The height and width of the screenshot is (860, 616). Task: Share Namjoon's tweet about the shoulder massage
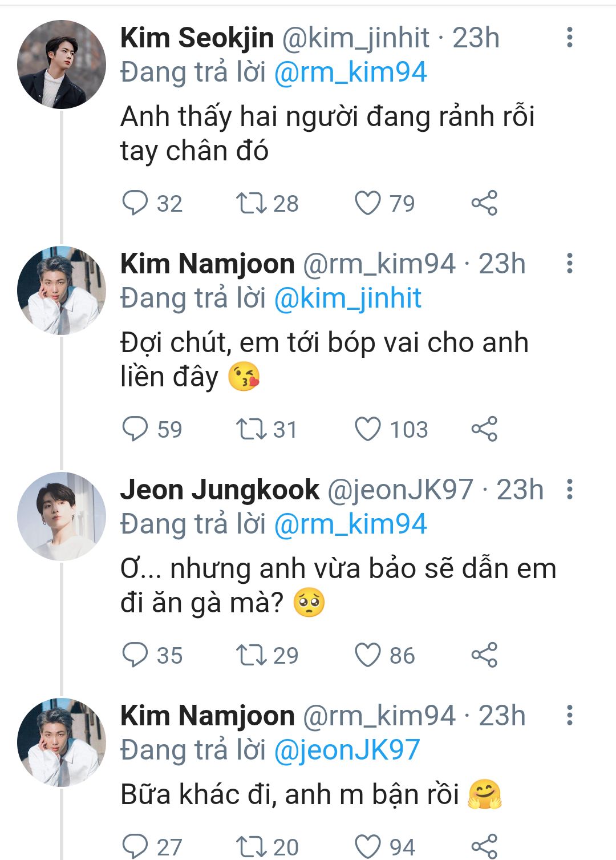point(484,429)
